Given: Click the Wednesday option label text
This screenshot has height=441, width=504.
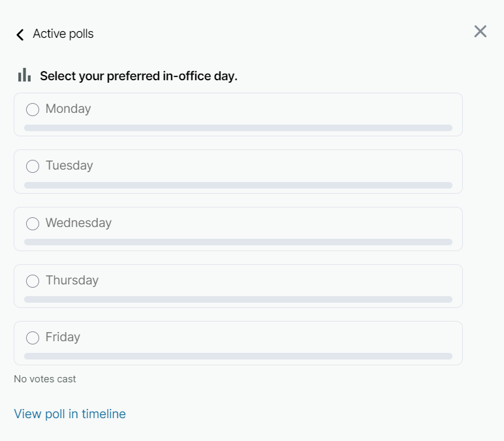Looking at the screenshot, I should (x=78, y=223).
